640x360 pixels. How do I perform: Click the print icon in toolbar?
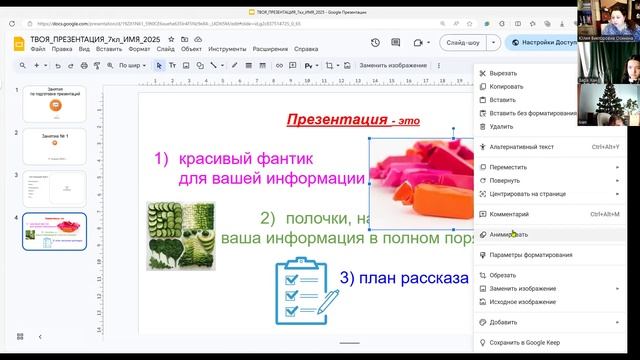[84, 65]
